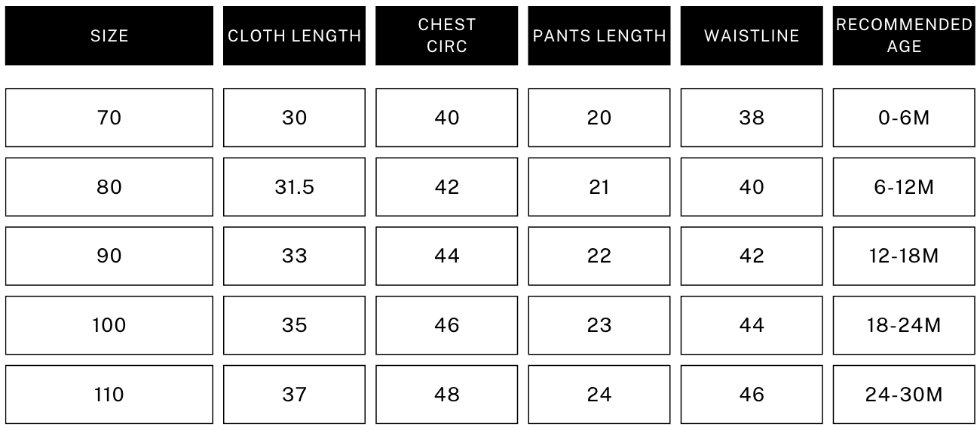980x430 pixels.
Task: Select the 18-24M age cell
Action: tap(904, 325)
